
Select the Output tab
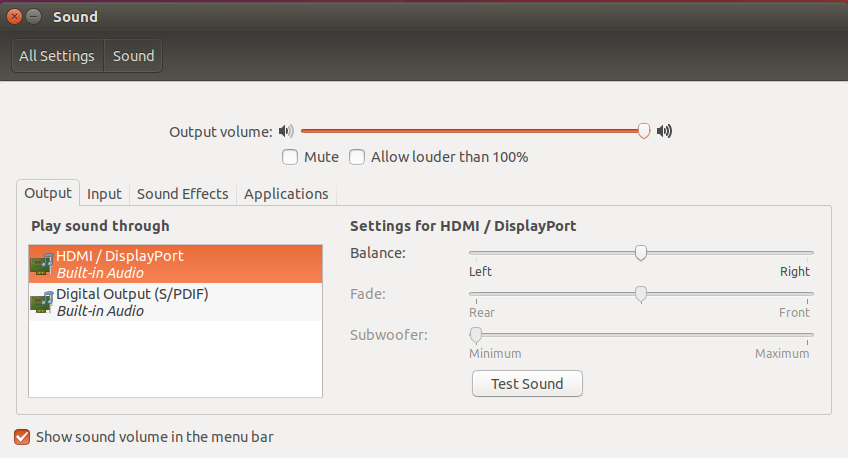48,193
